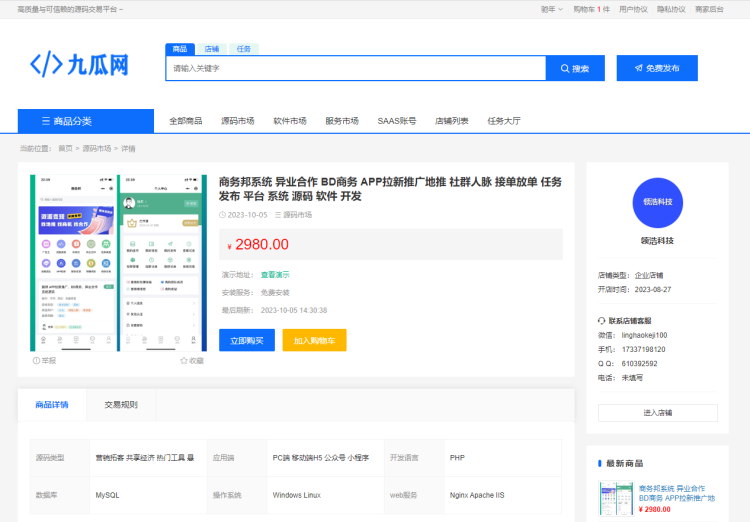Screen dimensions: 750x522
Task: Select the 任务 search type tab
Action: (x=244, y=48)
